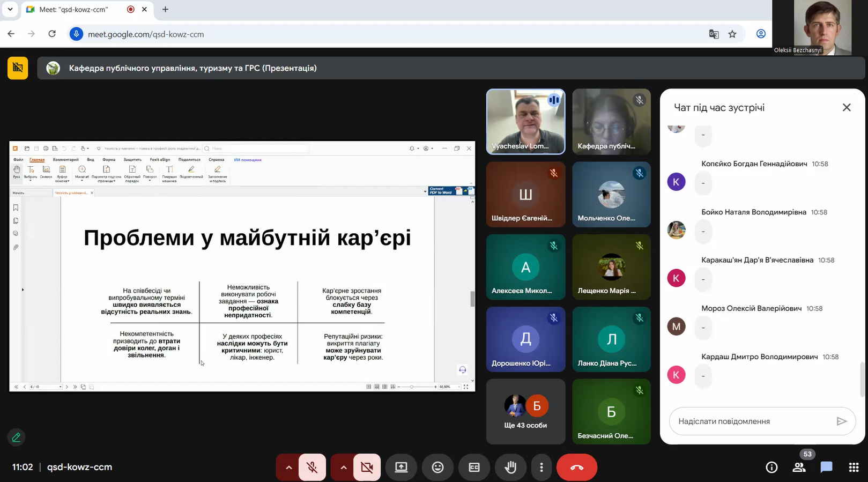The image size is (868, 482).
Task: Open the three-dot more options menu
Action: 541,468
